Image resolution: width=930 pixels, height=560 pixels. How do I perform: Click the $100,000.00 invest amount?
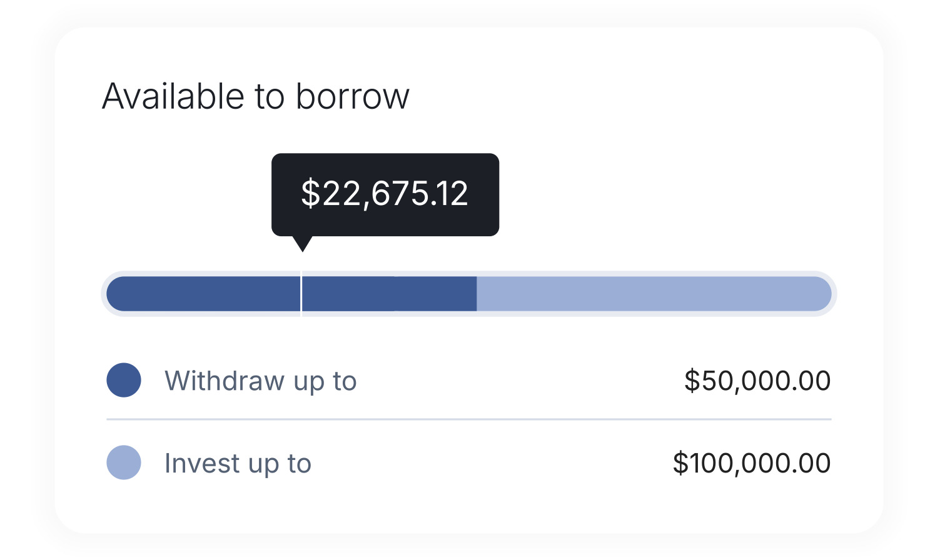pos(752,463)
